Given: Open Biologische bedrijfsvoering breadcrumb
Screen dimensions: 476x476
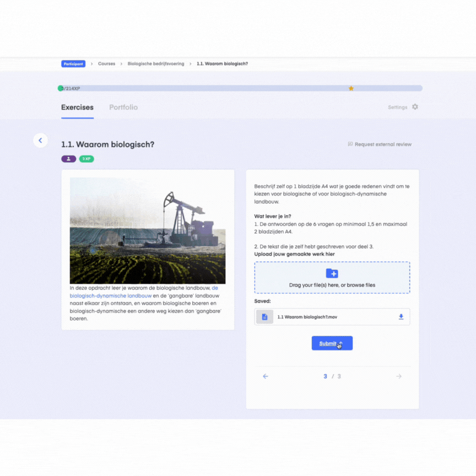Looking at the screenshot, I should (156, 64).
